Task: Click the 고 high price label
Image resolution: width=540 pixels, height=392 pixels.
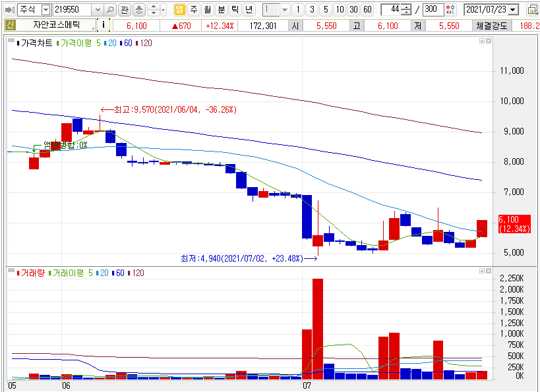Action: 357,26
